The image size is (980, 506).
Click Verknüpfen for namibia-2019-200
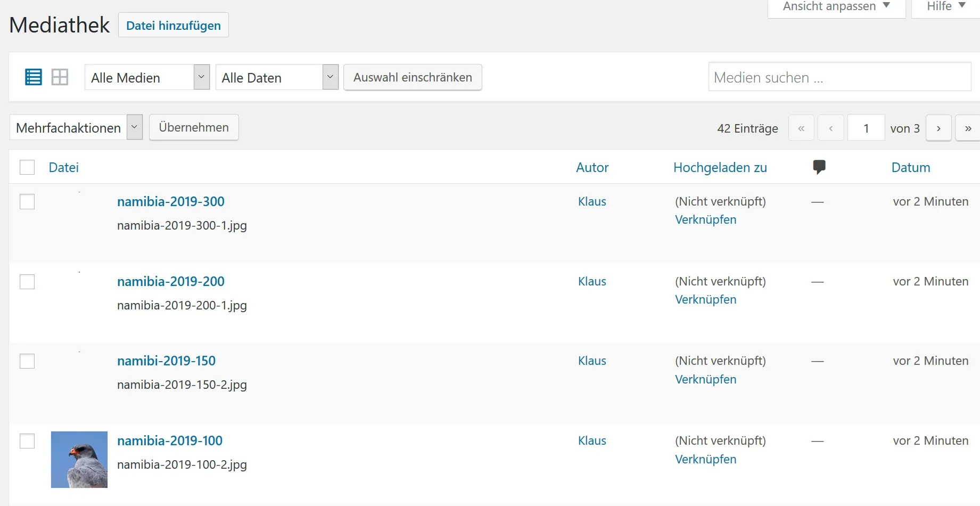706,299
